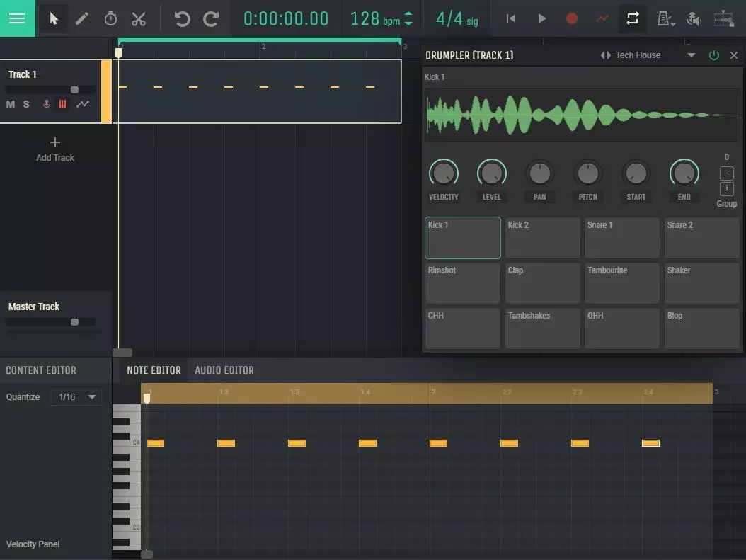
Task: Open the export mixdown icon
Action: [x=723, y=19]
